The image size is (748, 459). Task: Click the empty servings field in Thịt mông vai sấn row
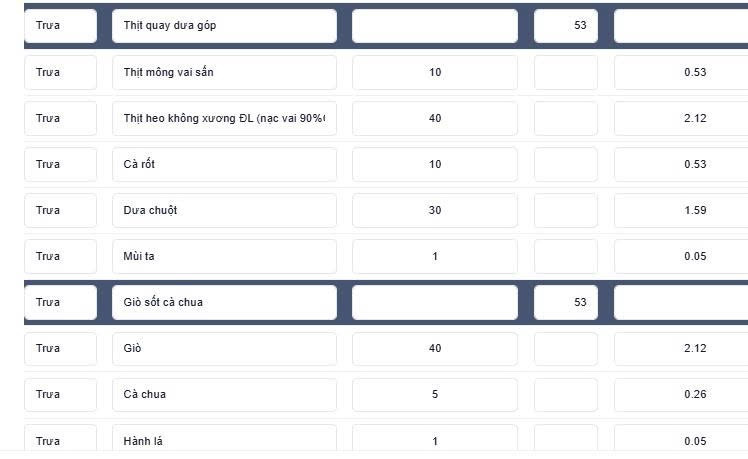566,73
